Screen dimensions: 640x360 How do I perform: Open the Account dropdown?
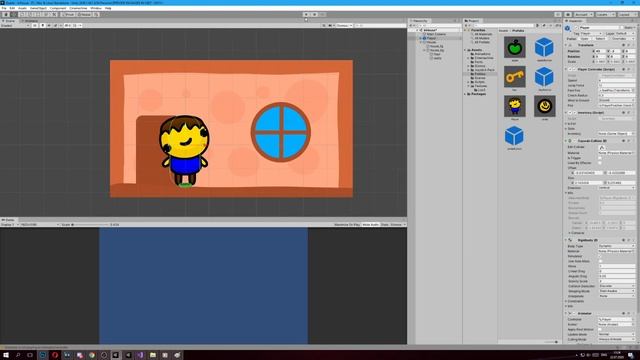(x=584, y=15)
